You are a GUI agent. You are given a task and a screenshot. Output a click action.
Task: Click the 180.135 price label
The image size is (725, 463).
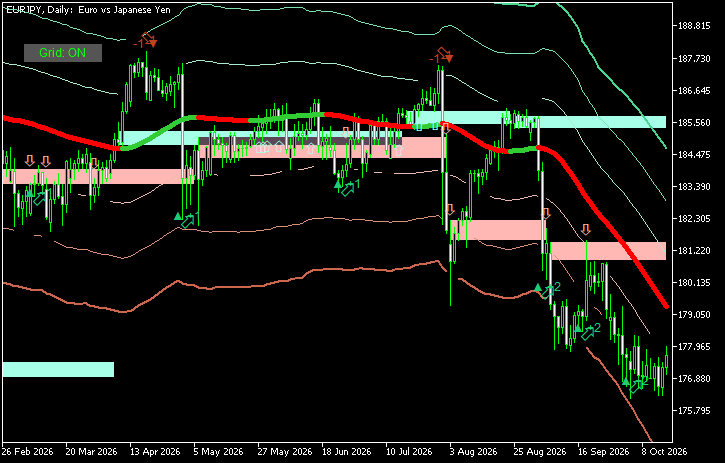(694, 282)
